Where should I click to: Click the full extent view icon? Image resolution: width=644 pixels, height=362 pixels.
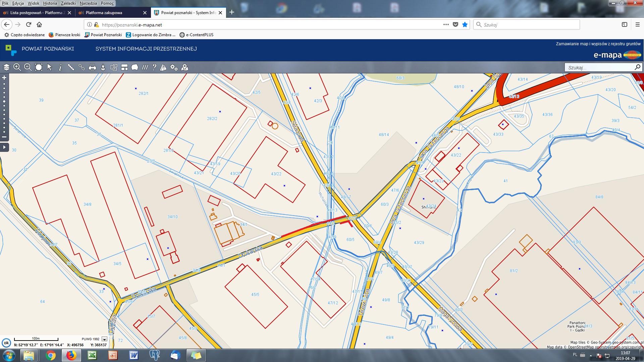click(x=39, y=67)
